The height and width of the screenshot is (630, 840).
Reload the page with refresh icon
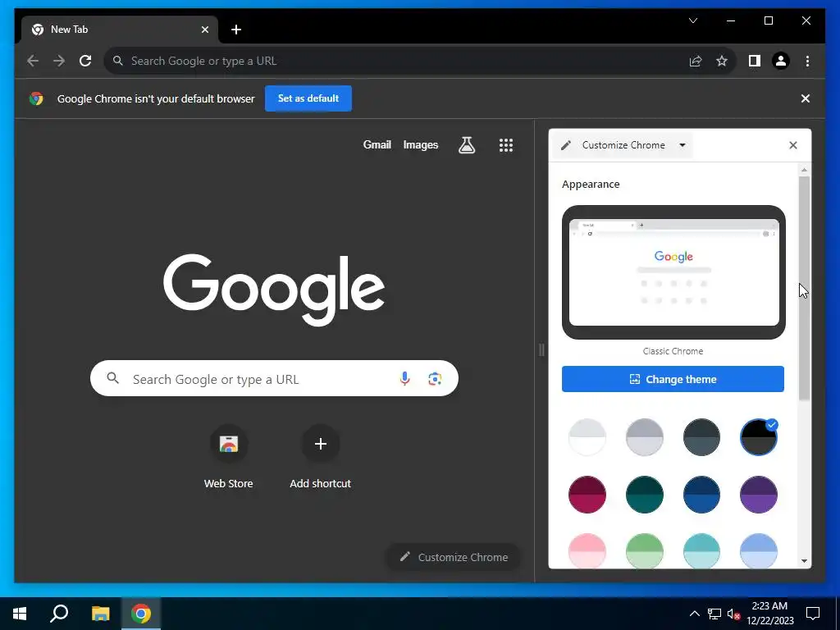[85, 61]
